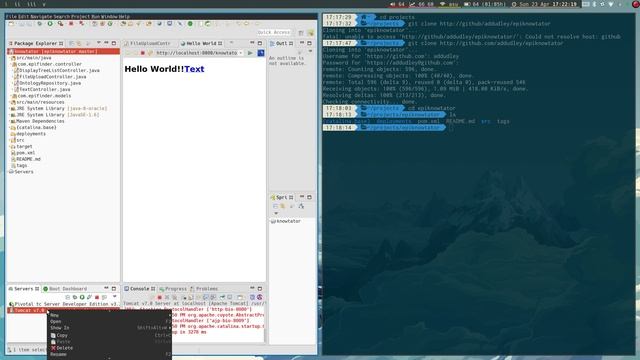Click the Outline view tab
This screenshot has height=360, width=640.
[281, 43]
